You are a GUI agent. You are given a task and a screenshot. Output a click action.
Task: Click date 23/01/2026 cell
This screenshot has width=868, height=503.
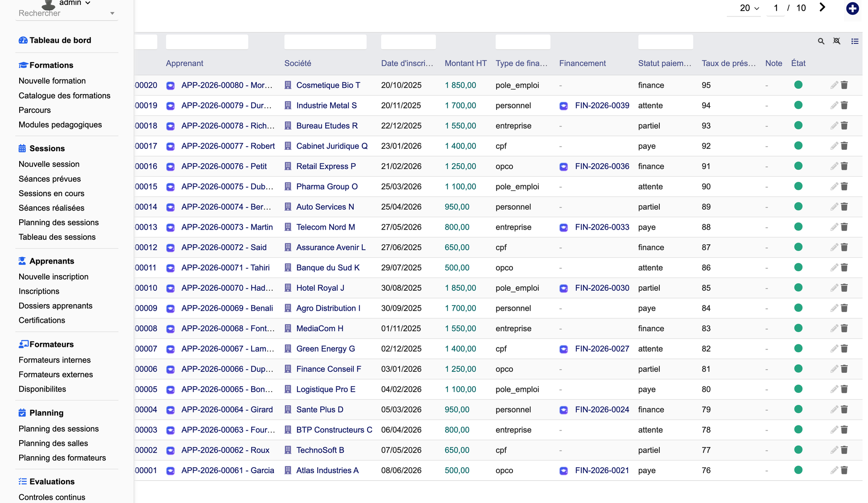pyautogui.click(x=401, y=146)
